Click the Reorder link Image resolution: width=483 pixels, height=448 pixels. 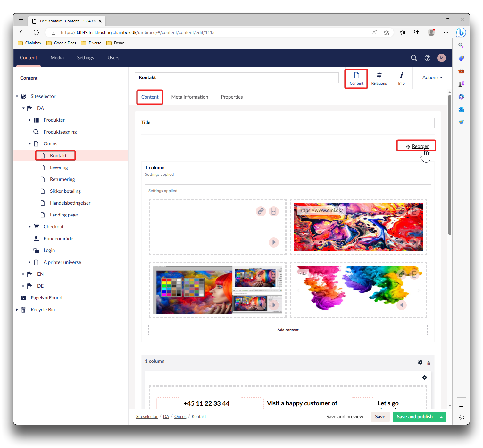(x=417, y=146)
